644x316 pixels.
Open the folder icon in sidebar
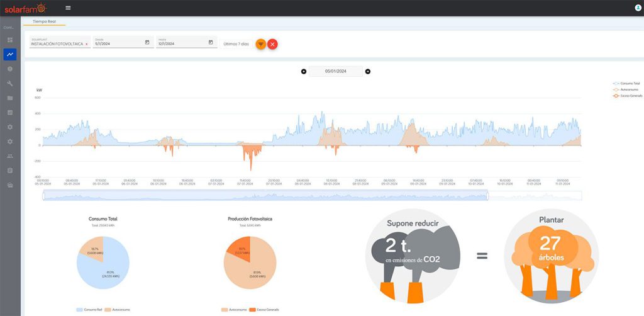10,98
